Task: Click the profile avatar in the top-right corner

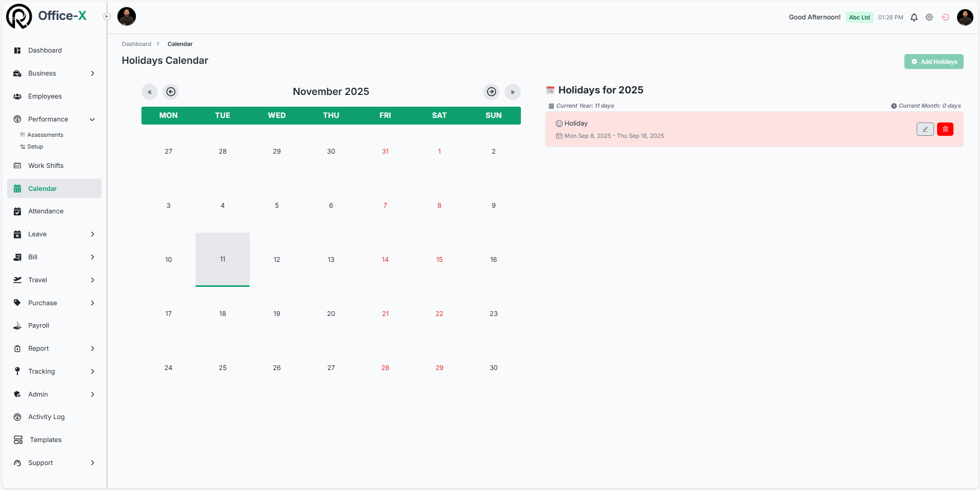Action: click(965, 17)
